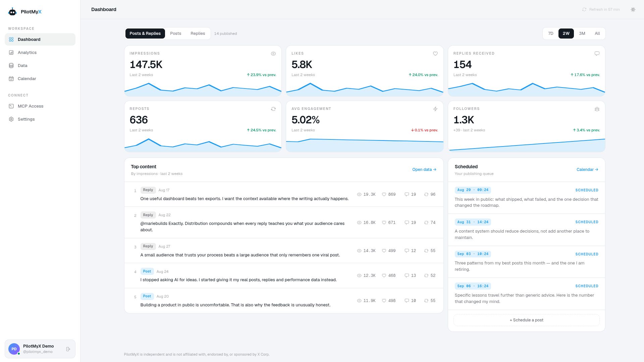Open the Analytics page from sidebar
644x362 pixels.
tap(40, 53)
